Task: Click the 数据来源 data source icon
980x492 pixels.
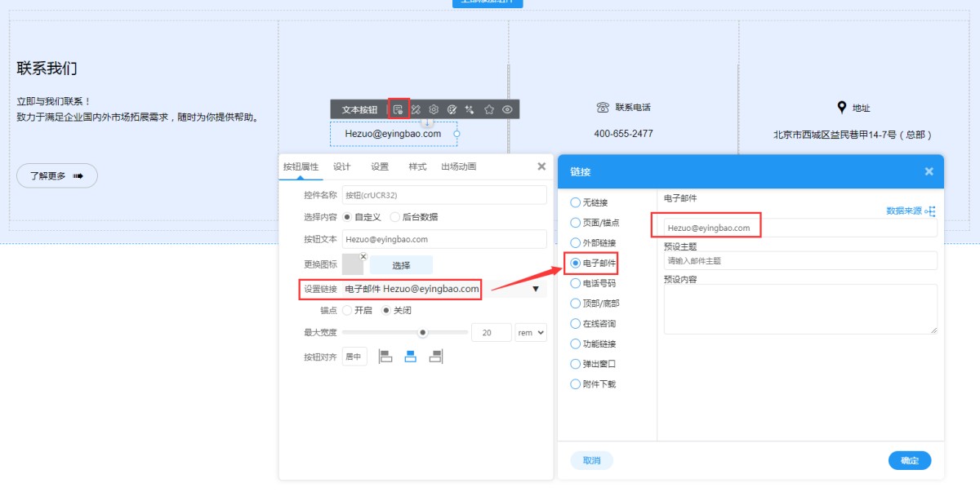Action: [930, 211]
